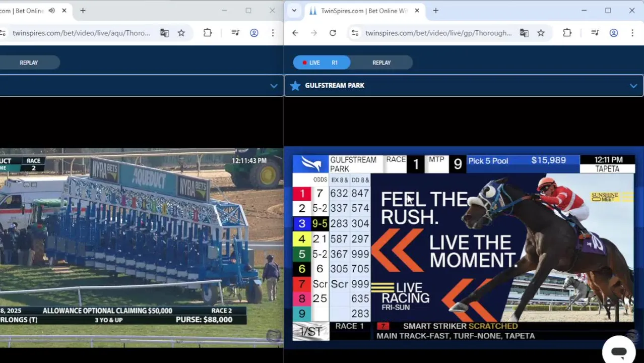The width and height of the screenshot is (644, 363).
Task: Click the Pick 5 Pool amount $15,989
Action: click(x=548, y=160)
